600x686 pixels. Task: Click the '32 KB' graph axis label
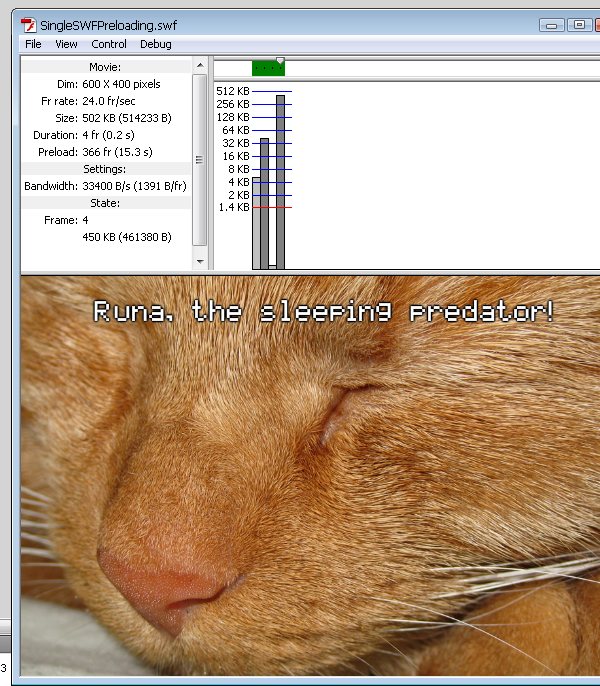tap(235, 143)
